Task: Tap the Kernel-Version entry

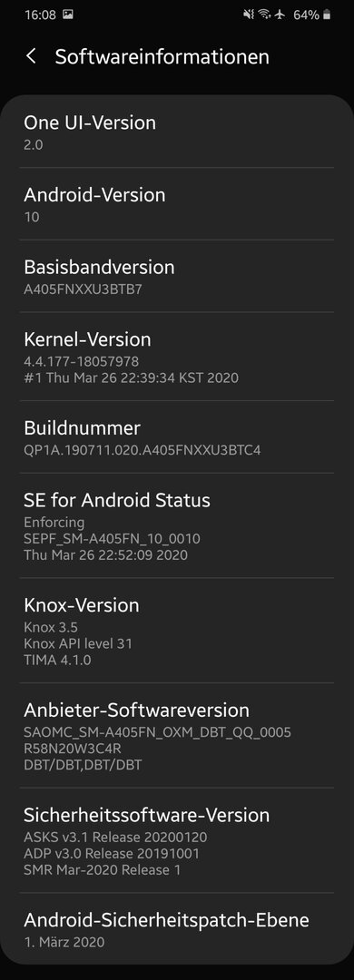Action: click(177, 357)
